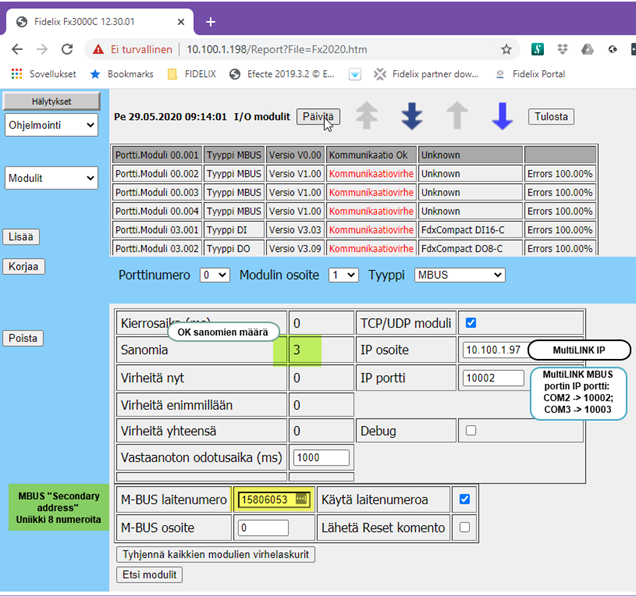The width and height of the screenshot is (636, 597).
Task: Click the not-secure warning triangle icon
Action: coord(98,49)
